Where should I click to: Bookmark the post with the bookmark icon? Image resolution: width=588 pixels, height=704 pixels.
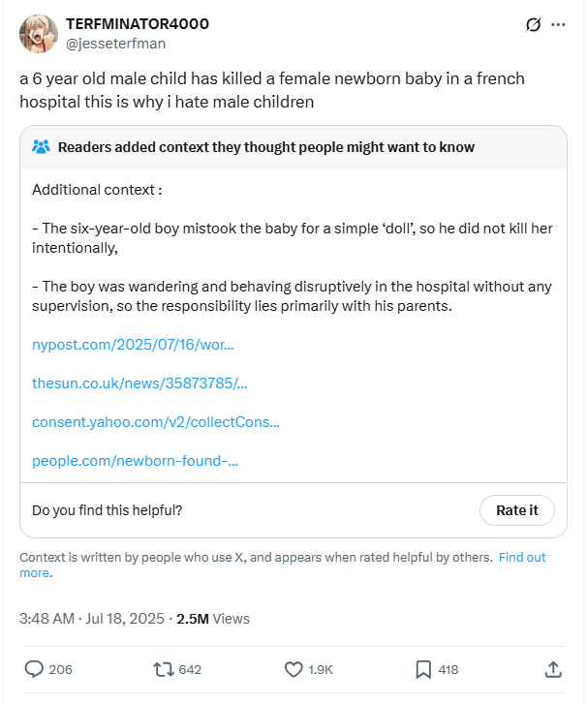point(423,669)
